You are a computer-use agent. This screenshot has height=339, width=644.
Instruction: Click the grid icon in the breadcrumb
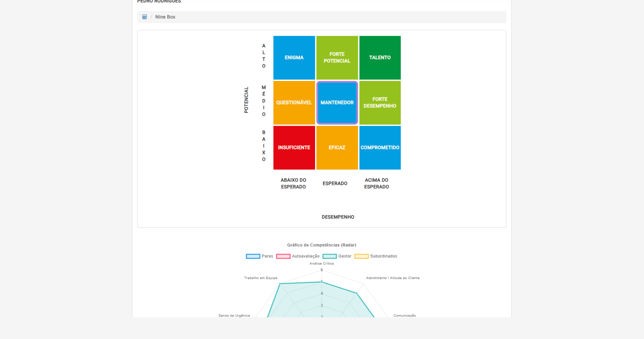[x=144, y=17]
